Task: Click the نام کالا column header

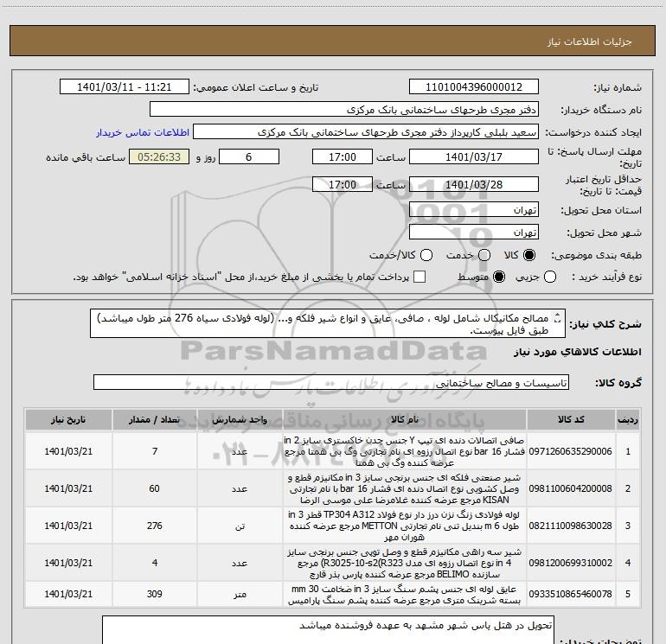Action: coord(405,419)
